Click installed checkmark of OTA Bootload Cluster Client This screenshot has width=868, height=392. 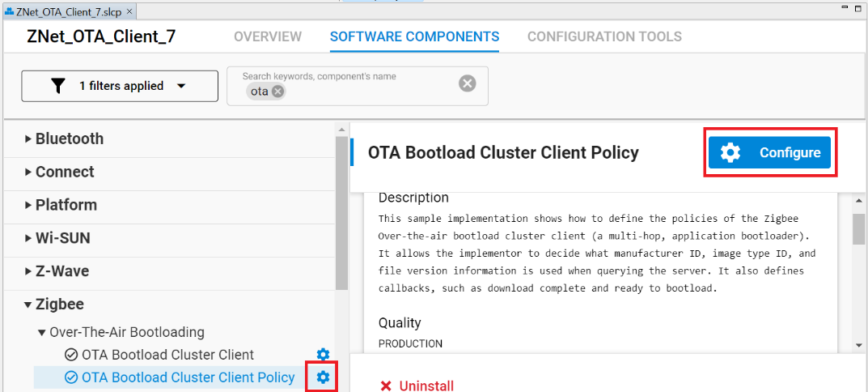click(71, 355)
